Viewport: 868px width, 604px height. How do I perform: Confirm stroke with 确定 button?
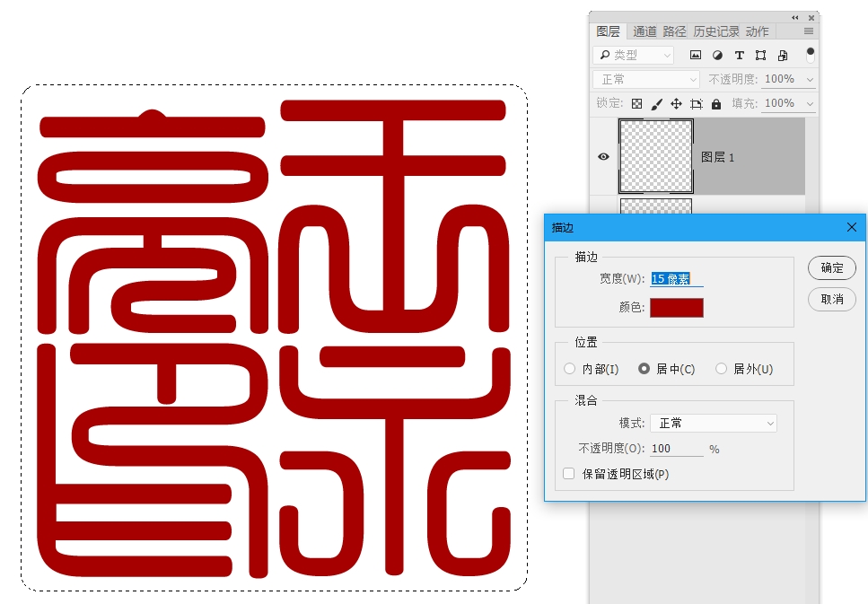(831, 267)
